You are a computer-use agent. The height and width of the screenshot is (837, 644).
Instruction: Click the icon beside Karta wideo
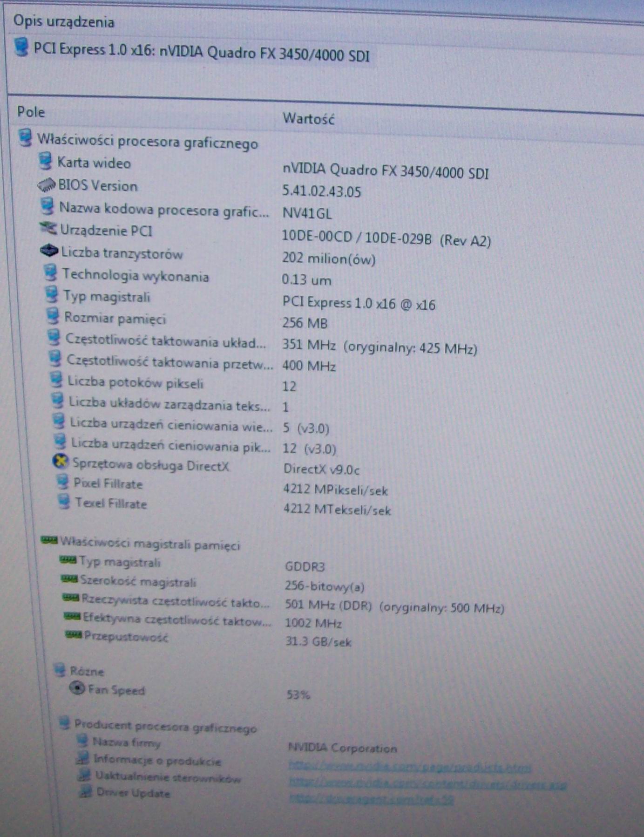click(46, 162)
